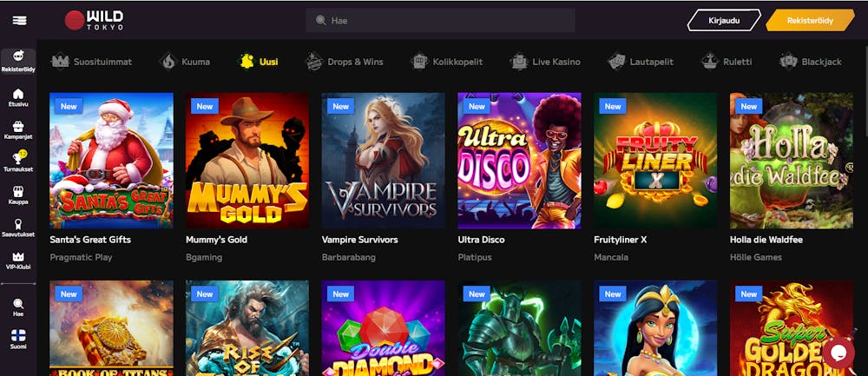868x376 pixels.
Task: Click the yellow Rekisteröidy button
Action: pyautogui.click(x=811, y=21)
